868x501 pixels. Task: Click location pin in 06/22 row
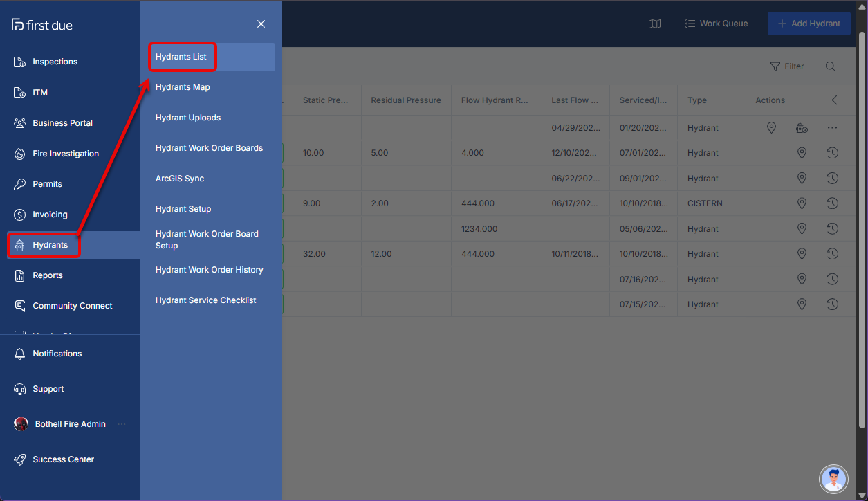pyautogui.click(x=802, y=178)
